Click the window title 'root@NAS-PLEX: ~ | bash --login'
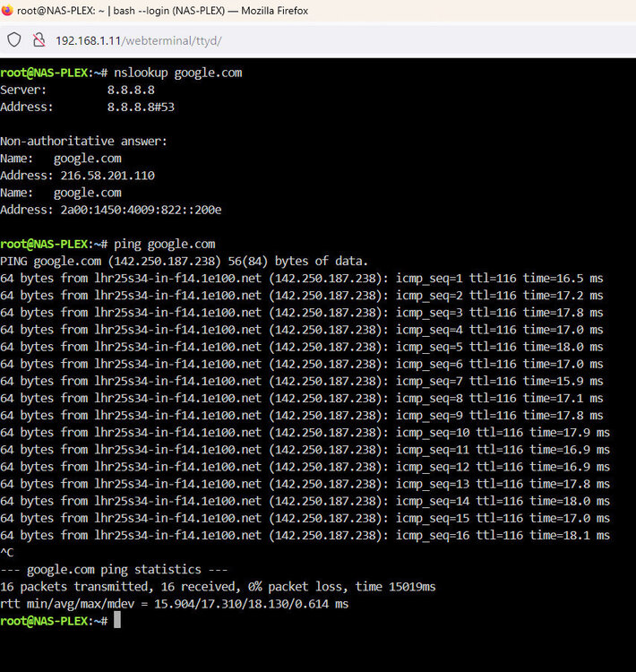The width and height of the screenshot is (636, 672). pos(121,11)
